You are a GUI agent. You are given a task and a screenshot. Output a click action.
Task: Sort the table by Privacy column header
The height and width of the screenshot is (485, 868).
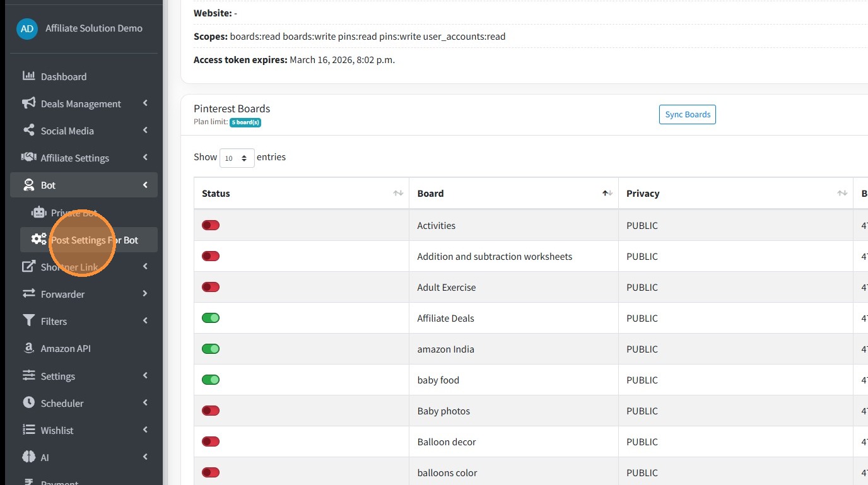click(643, 194)
